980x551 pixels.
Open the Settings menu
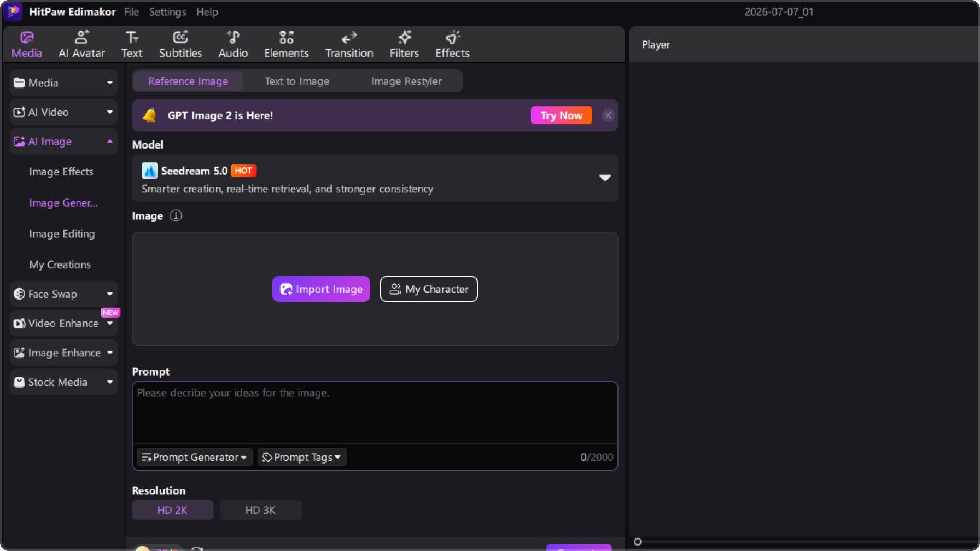tap(167, 12)
